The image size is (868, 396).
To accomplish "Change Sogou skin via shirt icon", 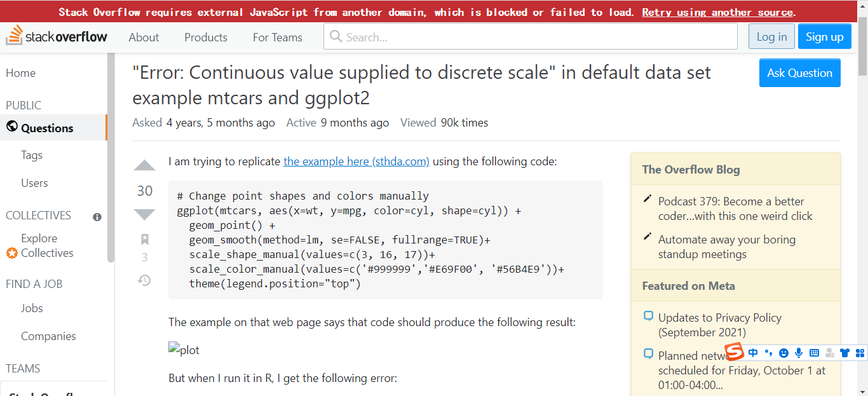I will [844, 353].
